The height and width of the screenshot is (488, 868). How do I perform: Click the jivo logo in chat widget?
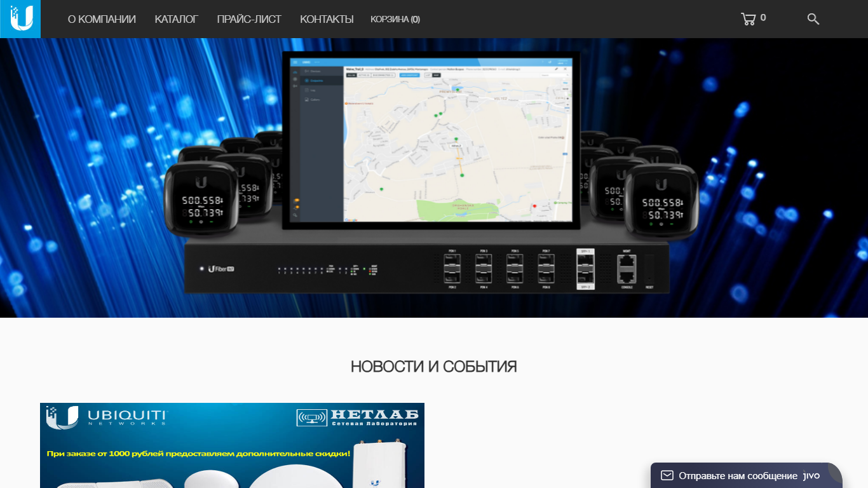pos(811,476)
